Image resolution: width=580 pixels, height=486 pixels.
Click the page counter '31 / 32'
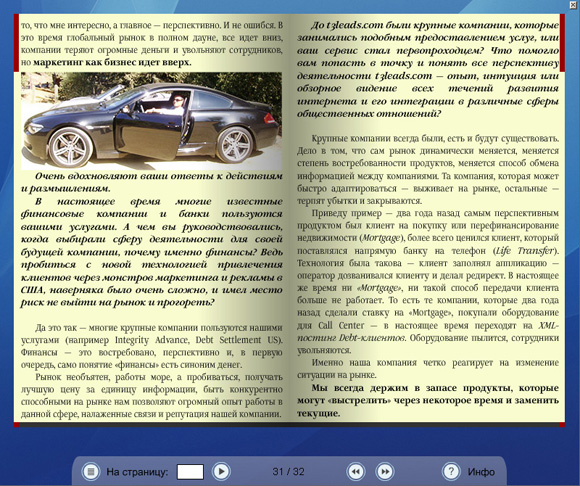289,472
